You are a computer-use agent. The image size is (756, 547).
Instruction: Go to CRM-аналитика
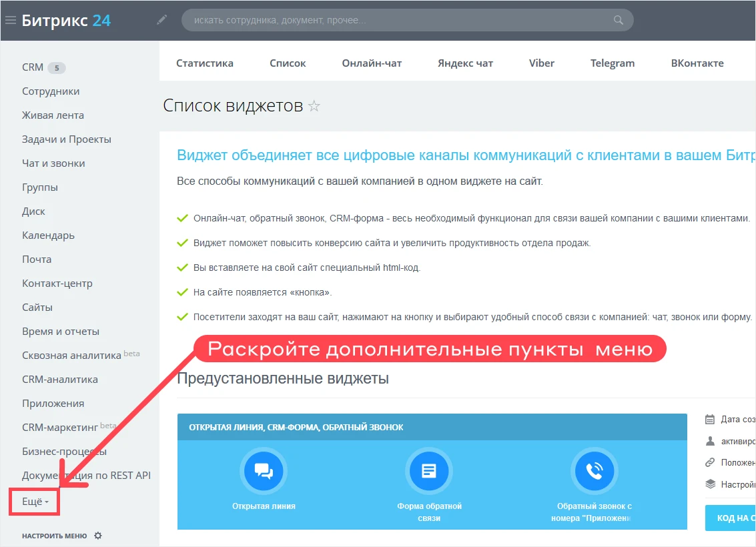pos(60,380)
